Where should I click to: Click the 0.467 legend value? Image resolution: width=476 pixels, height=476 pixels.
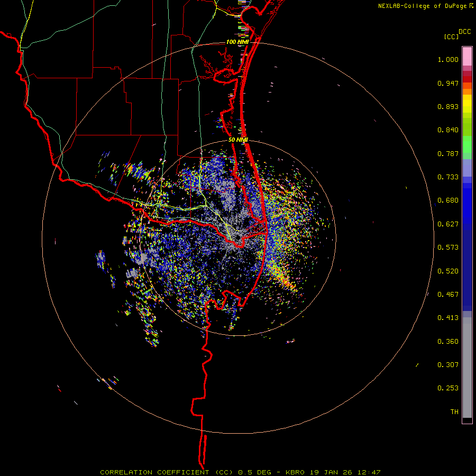(x=448, y=295)
